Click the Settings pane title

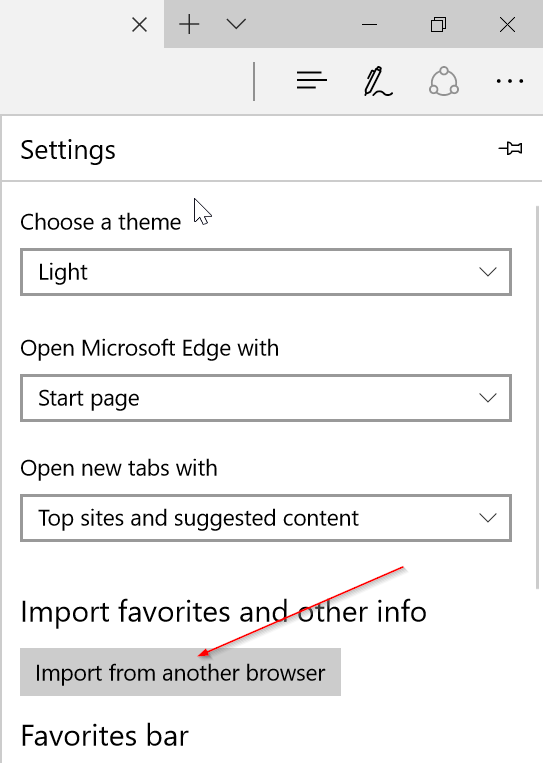click(68, 150)
